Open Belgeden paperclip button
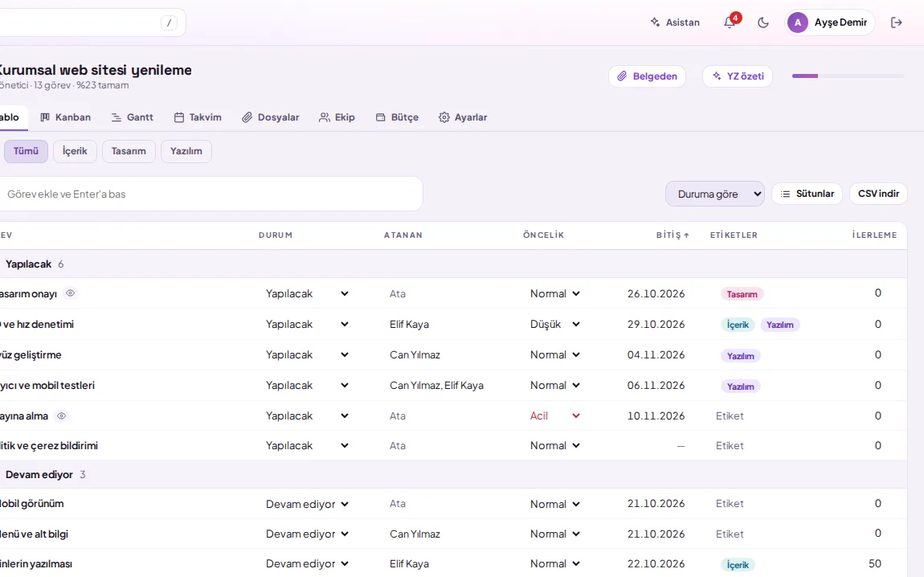Viewport: 924px width, 577px height. [647, 76]
